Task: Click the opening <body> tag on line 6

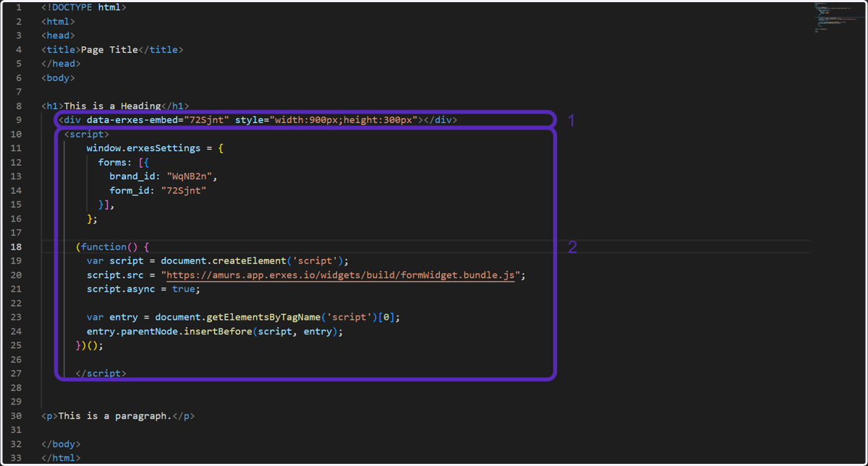Action: (59, 77)
